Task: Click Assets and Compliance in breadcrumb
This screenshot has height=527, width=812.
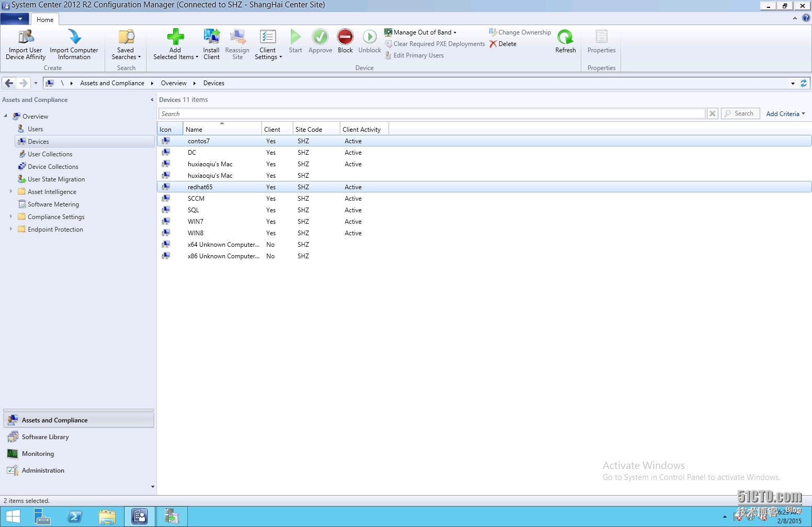Action: click(x=112, y=83)
